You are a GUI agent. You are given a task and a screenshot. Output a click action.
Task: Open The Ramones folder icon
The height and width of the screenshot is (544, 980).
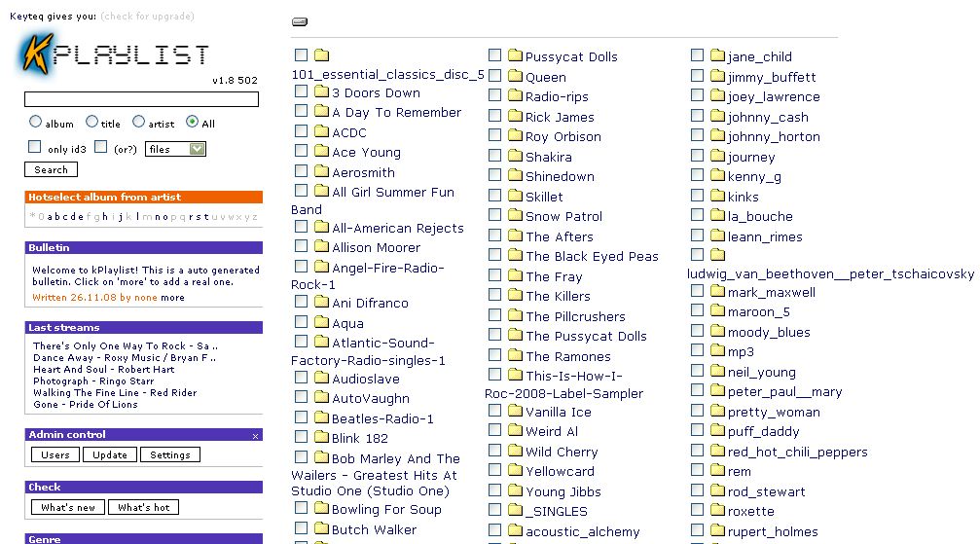pyautogui.click(x=515, y=354)
